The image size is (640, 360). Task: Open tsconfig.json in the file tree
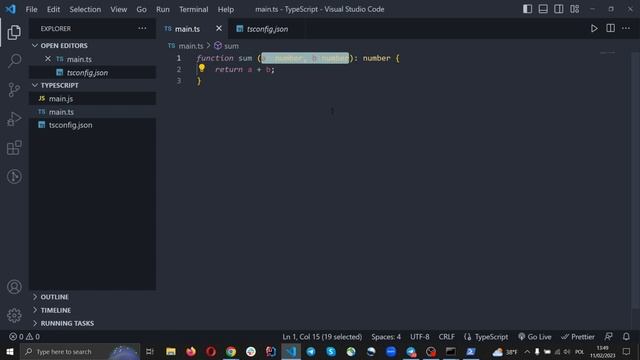(x=92, y=125)
